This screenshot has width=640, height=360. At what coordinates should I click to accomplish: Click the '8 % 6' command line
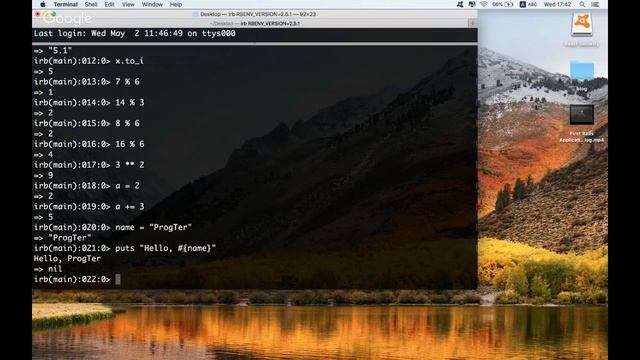[x=87, y=123]
